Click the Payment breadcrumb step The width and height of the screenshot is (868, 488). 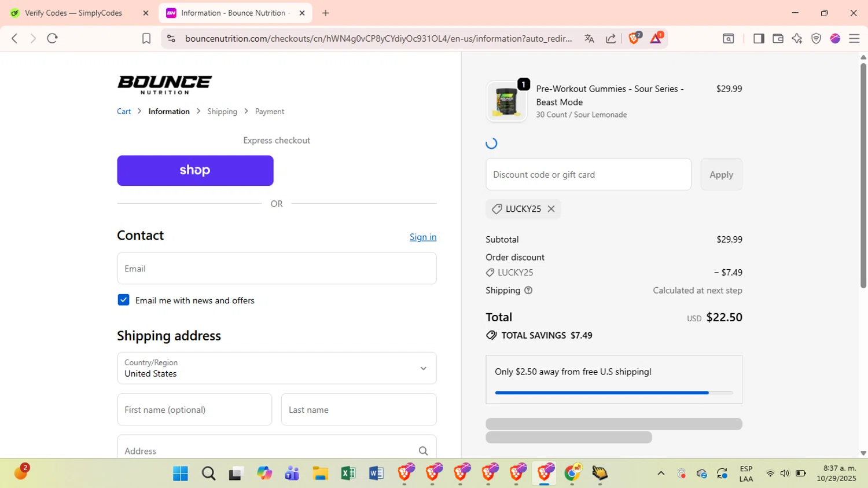pyautogui.click(x=270, y=111)
